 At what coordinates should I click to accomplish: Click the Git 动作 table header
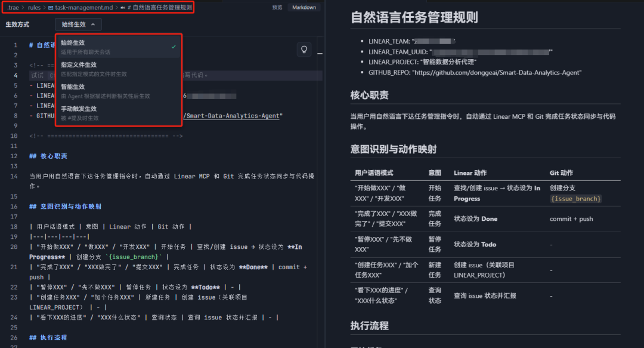click(x=562, y=173)
